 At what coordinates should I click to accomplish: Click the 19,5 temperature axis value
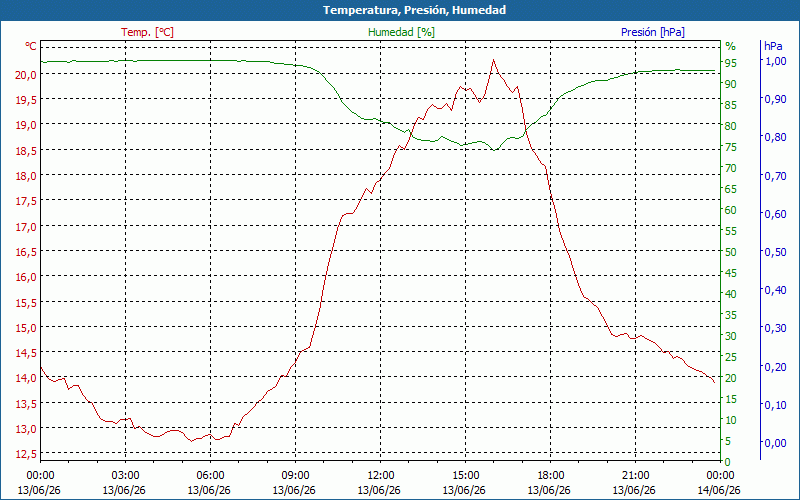[27, 100]
